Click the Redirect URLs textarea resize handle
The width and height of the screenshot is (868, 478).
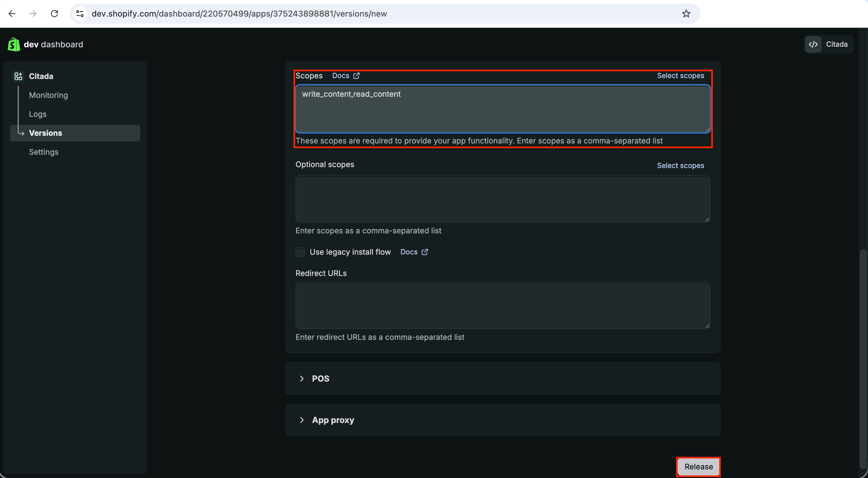[707, 325]
